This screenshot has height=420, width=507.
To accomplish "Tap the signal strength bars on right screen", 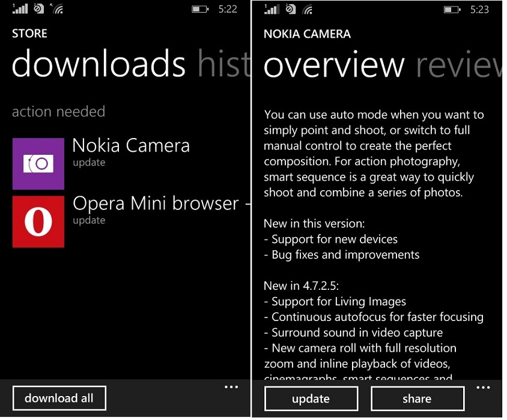I will 272,9.
